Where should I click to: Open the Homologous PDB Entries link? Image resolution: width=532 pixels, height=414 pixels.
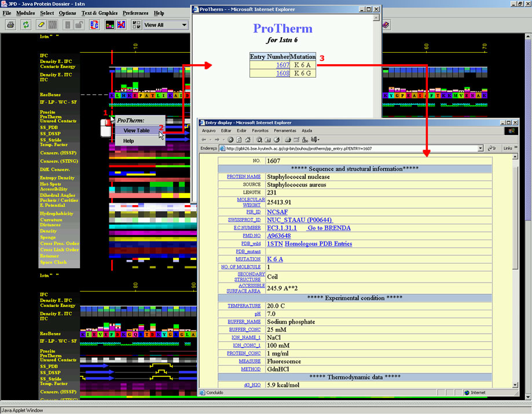tap(318, 244)
